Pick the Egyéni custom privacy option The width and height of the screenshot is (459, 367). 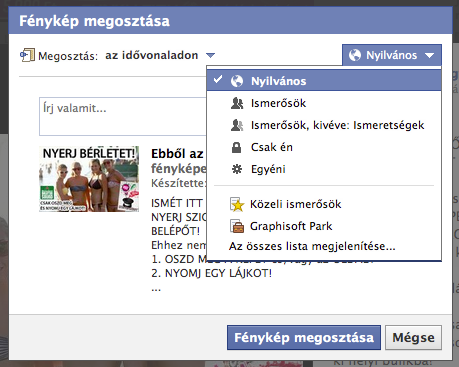324,169
